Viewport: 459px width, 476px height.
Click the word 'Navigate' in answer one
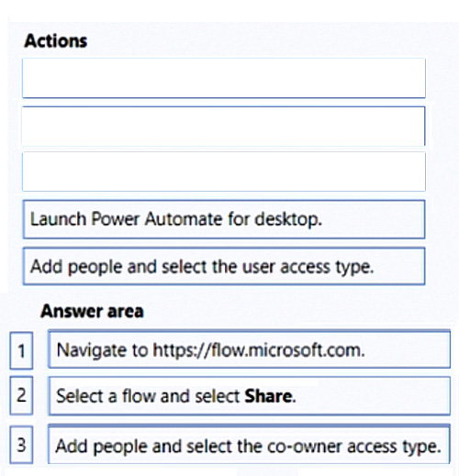tap(92, 350)
